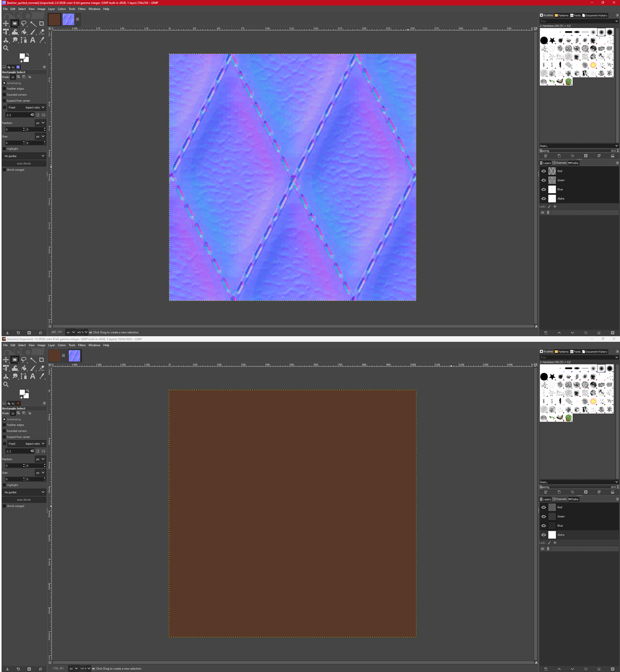Open Position px unit dropdown in top window
The image size is (620, 672).
click(x=40, y=123)
